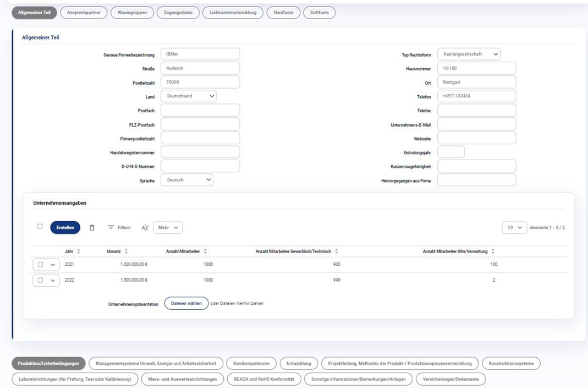
Task: Sort table by Umsatz column arrows
Action: click(x=126, y=251)
